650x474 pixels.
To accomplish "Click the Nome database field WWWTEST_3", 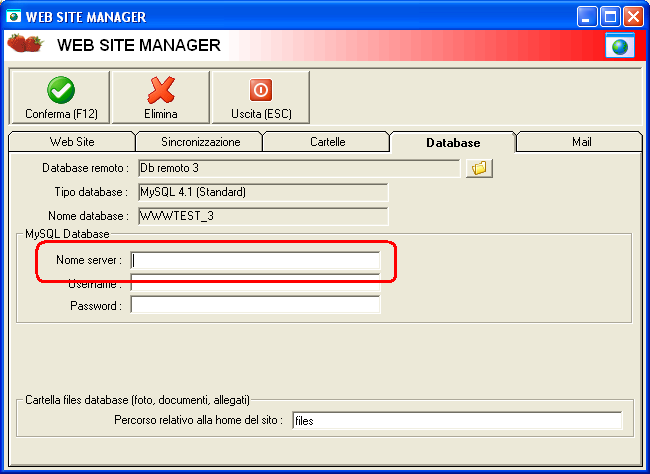I will click(263, 216).
